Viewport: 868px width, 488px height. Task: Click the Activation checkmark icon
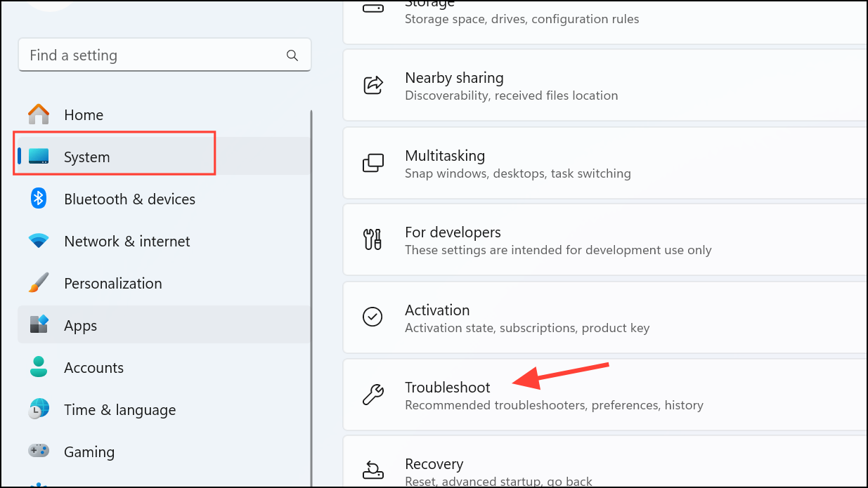[373, 317]
